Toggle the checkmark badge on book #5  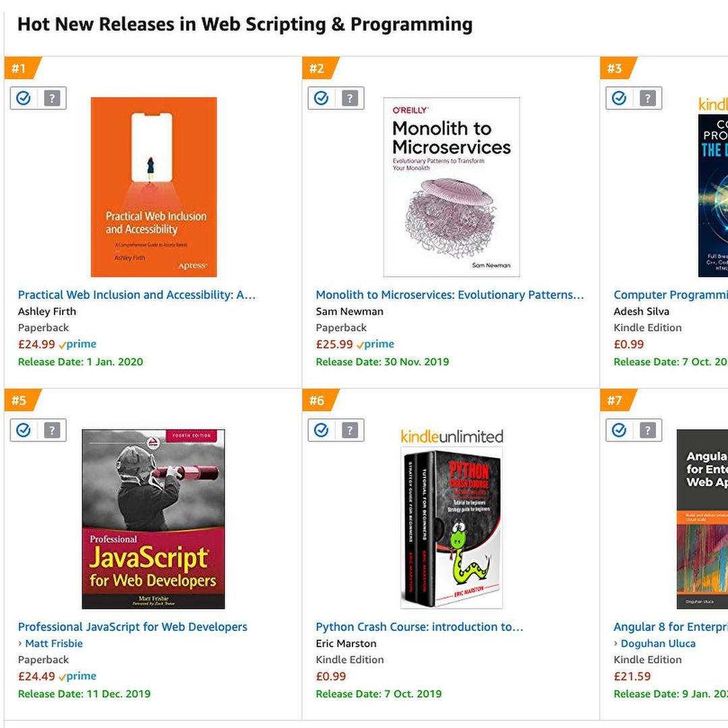coord(24,430)
